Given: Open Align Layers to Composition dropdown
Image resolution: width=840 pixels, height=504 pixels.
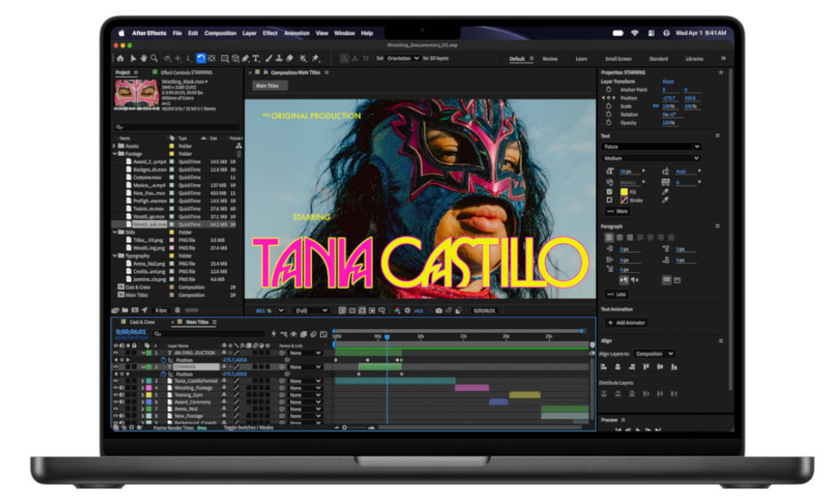Looking at the screenshot, I should (654, 353).
